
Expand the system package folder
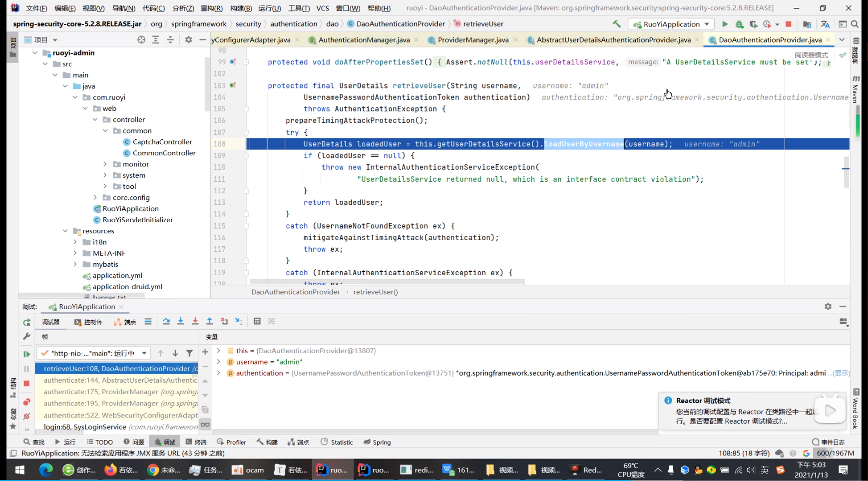point(105,175)
